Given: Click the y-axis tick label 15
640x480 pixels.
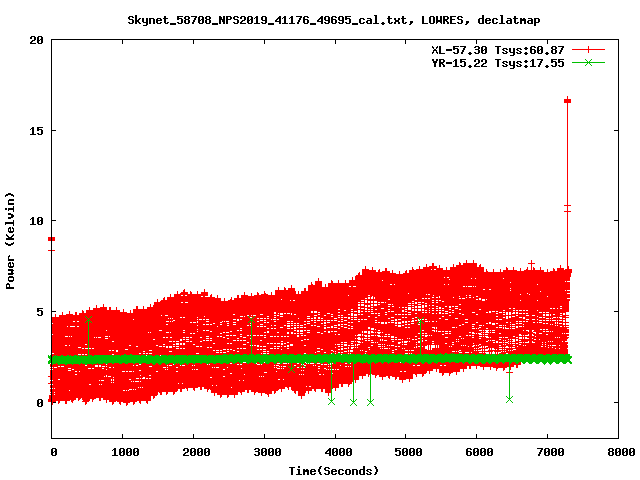Looking at the screenshot, I should click(x=37, y=131).
